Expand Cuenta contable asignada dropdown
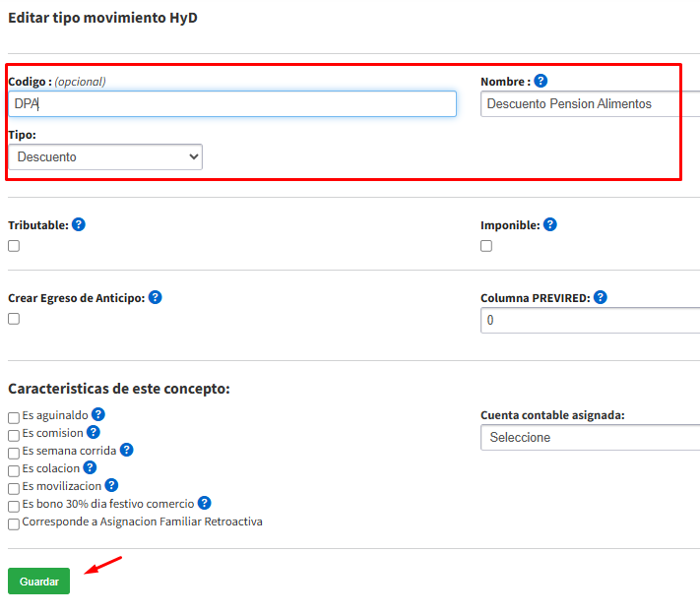Screen dimensions: 700x614 (591, 438)
